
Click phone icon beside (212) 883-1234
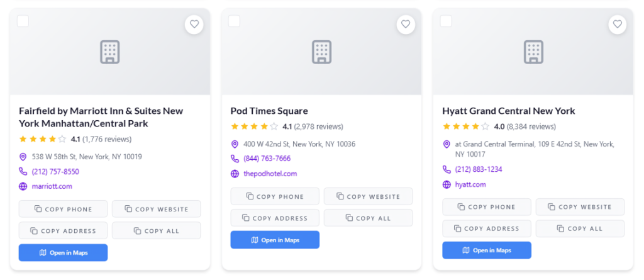[x=447, y=169]
